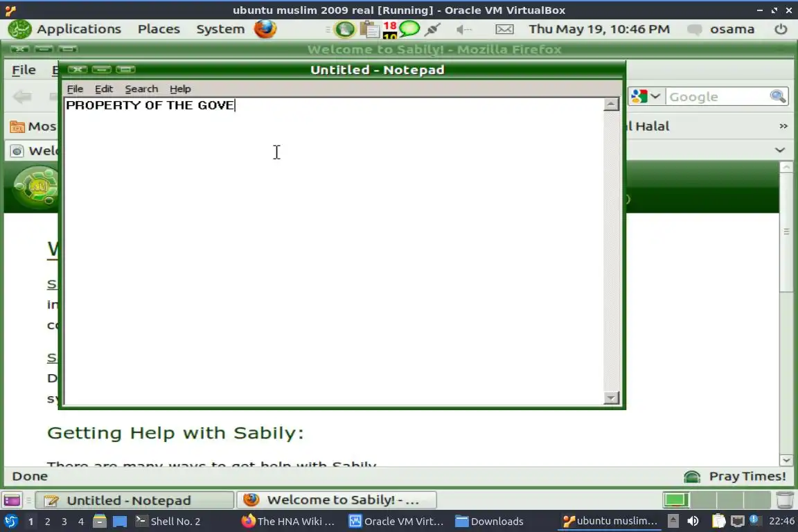Open the Notepad Search menu

141,89
